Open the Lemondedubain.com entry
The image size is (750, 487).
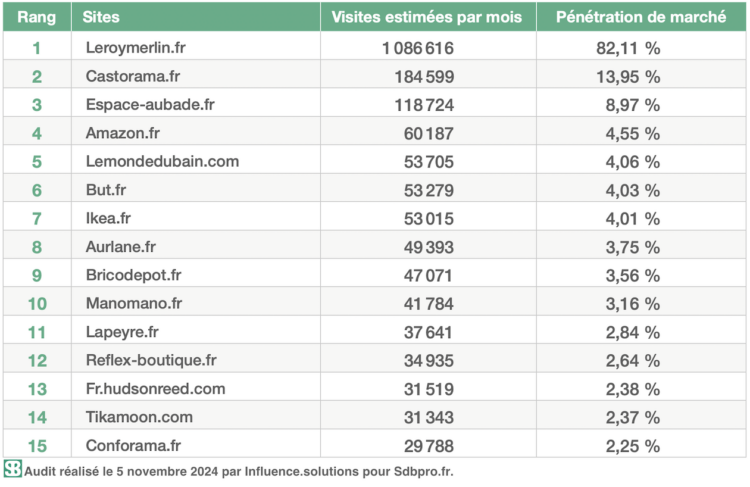pos(160,161)
